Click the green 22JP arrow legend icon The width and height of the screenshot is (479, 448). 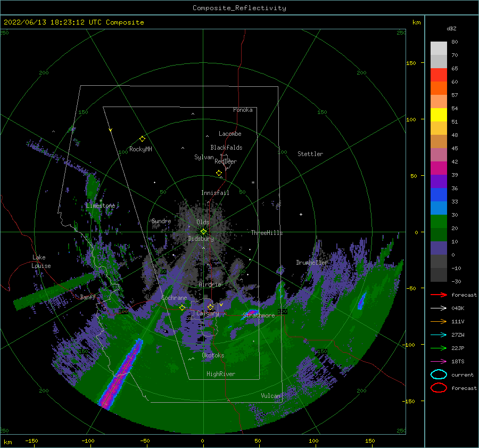(x=439, y=348)
